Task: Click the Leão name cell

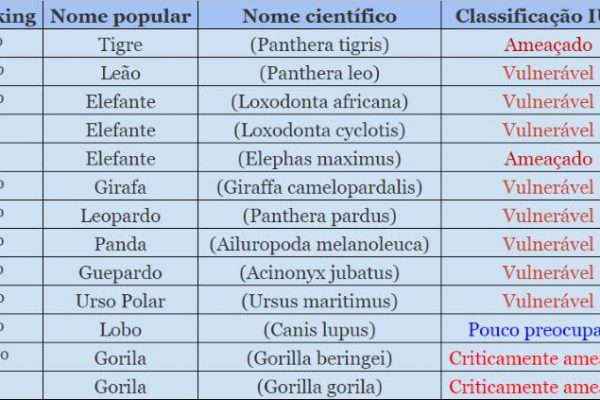Action: pyautogui.click(x=120, y=73)
